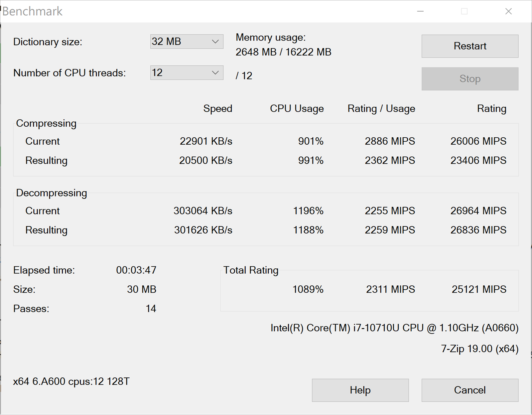Click the Benchmark window title text
This screenshot has width=532, height=415.
tap(33, 12)
